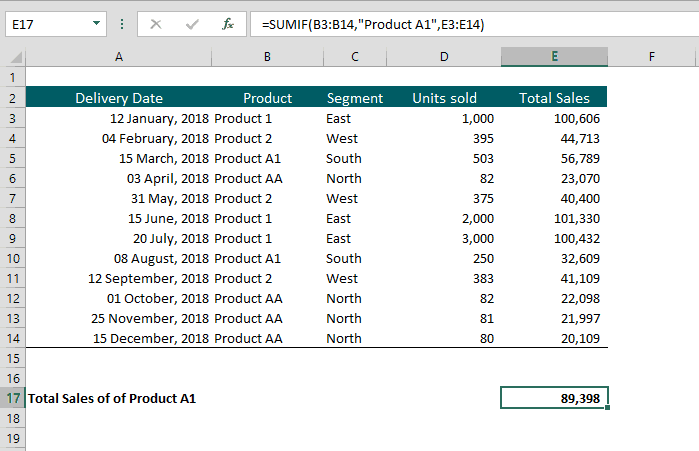
Task: Select total sales value 23,070
Action: pos(554,179)
